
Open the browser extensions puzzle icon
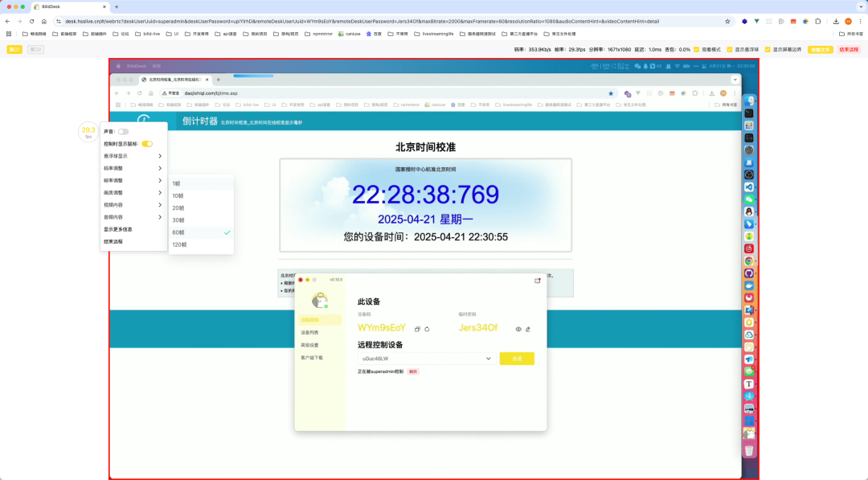[818, 22]
